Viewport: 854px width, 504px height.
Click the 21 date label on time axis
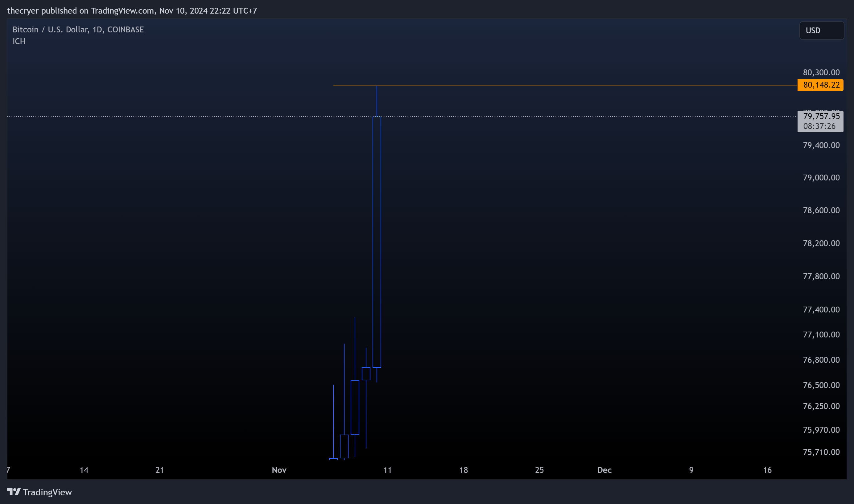pos(159,470)
